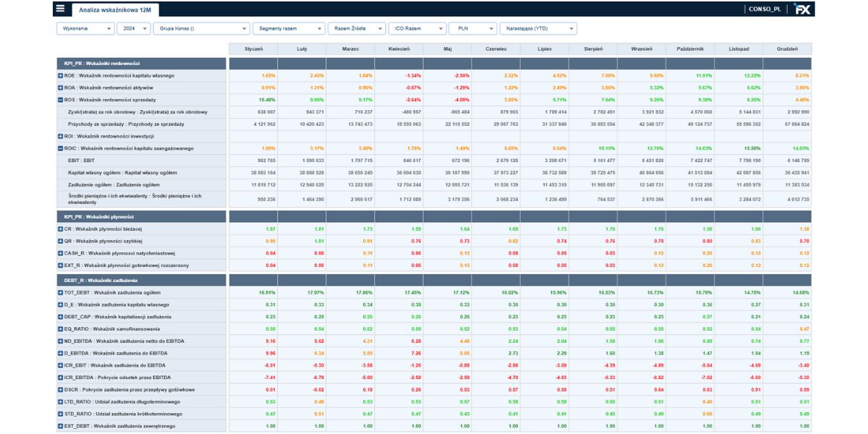Expand the D_EBITDA row plus icon
Screen dimensions: 868x434
[61, 353]
